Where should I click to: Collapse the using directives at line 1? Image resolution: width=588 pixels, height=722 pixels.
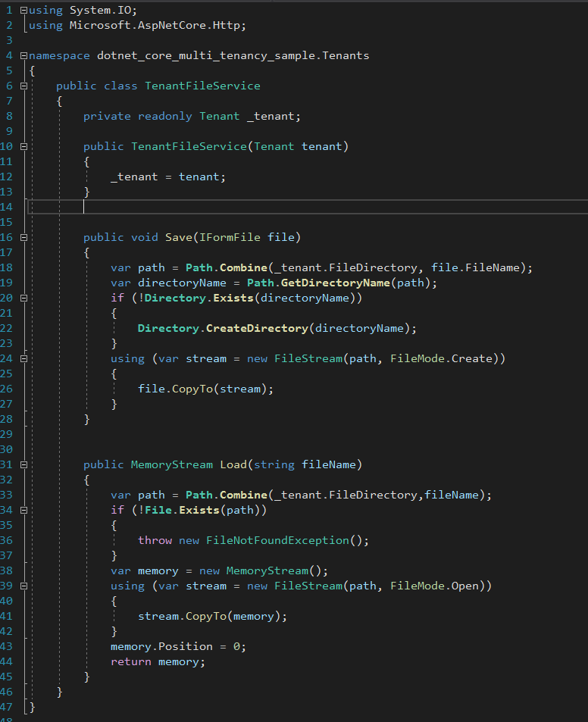24,10
